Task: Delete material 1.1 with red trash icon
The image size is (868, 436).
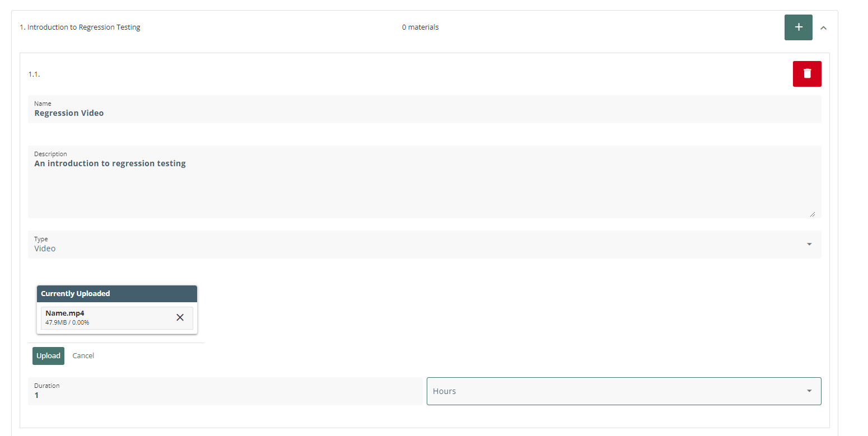Action: pos(806,74)
